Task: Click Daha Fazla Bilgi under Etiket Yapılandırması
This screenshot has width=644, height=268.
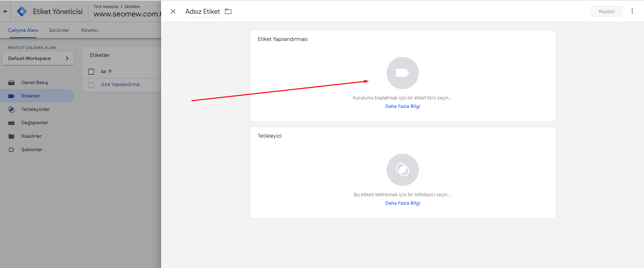Action: [x=402, y=106]
